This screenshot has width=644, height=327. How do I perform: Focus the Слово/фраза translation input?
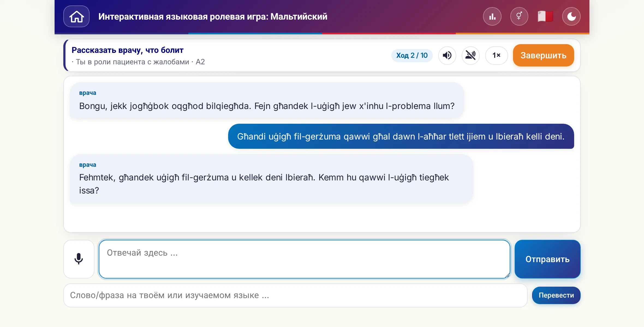(x=295, y=295)
